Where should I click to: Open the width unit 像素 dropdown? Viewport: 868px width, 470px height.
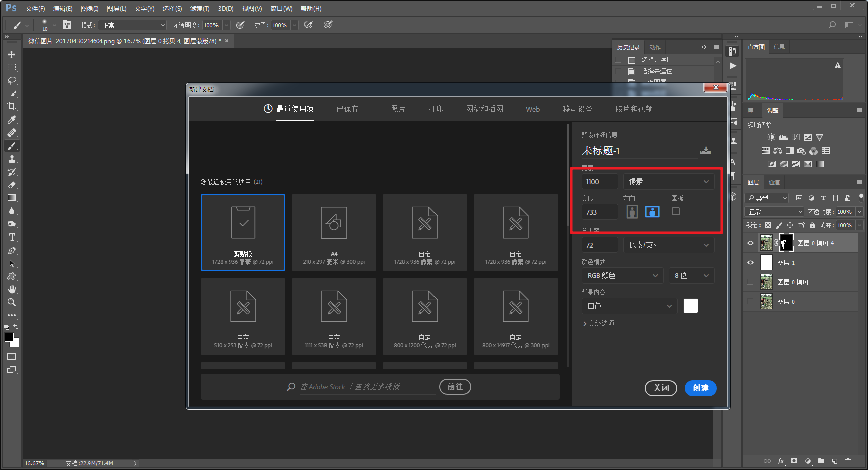pos(669,181)
